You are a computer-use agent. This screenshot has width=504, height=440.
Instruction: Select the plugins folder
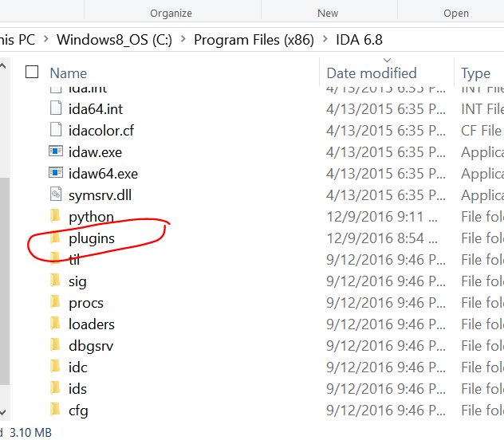click(91, 238)
